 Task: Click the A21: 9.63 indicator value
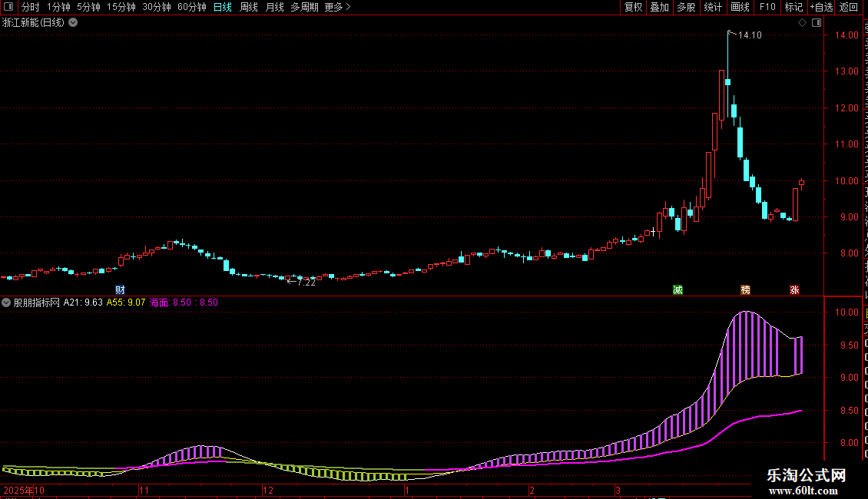pos(83,302)
